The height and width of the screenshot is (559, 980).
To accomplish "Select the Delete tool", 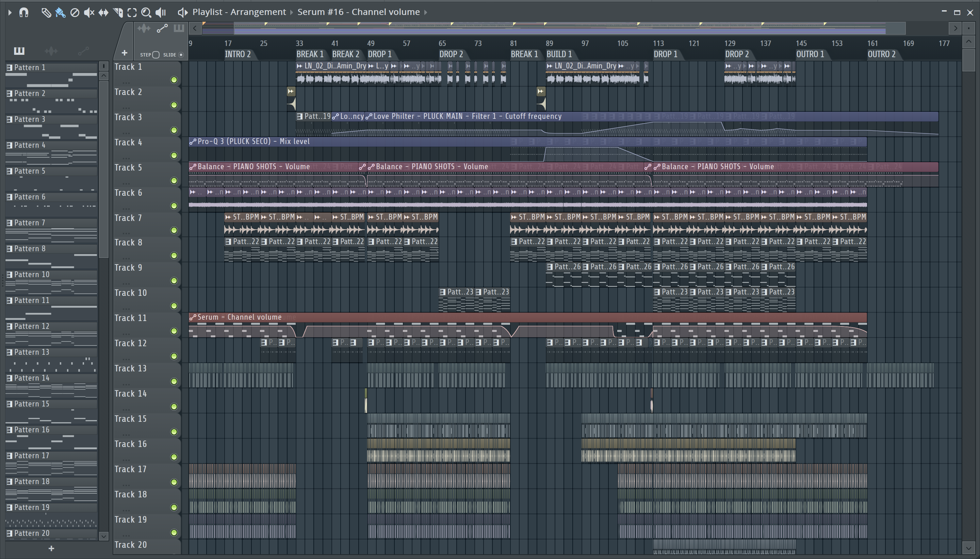I will point(75,13).
